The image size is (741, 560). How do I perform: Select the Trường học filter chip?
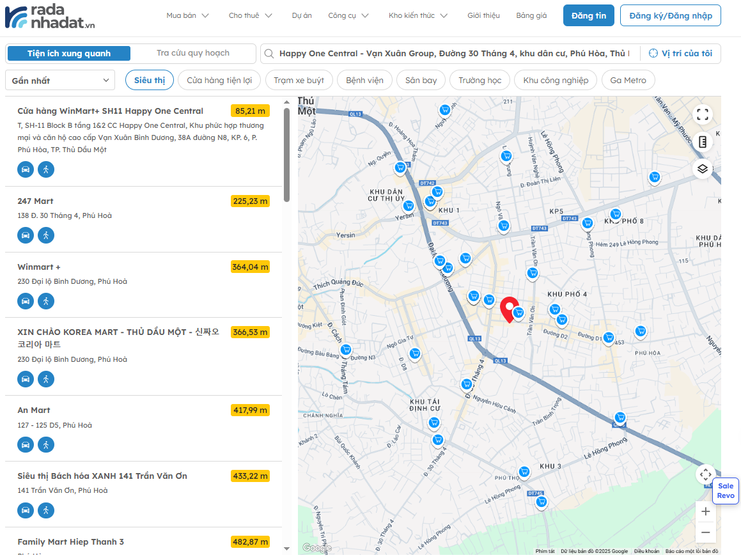(480, 81)
